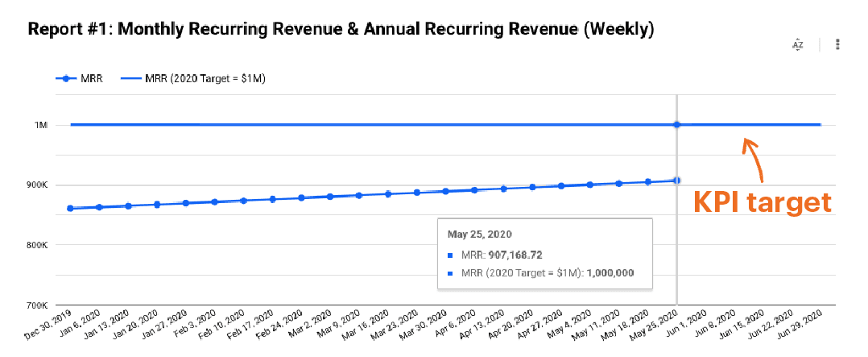The height and width of the screenshot is (357, 868).
Task: Click the KPI target annotation text
Action: pos(762,202)
